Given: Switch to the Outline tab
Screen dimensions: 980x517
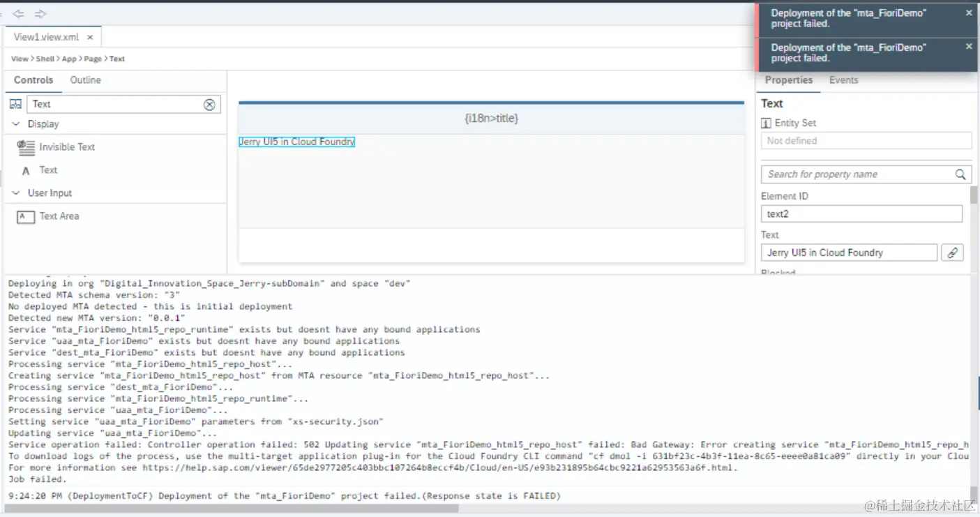Looking at the screenshot, I should click(85, 80).
